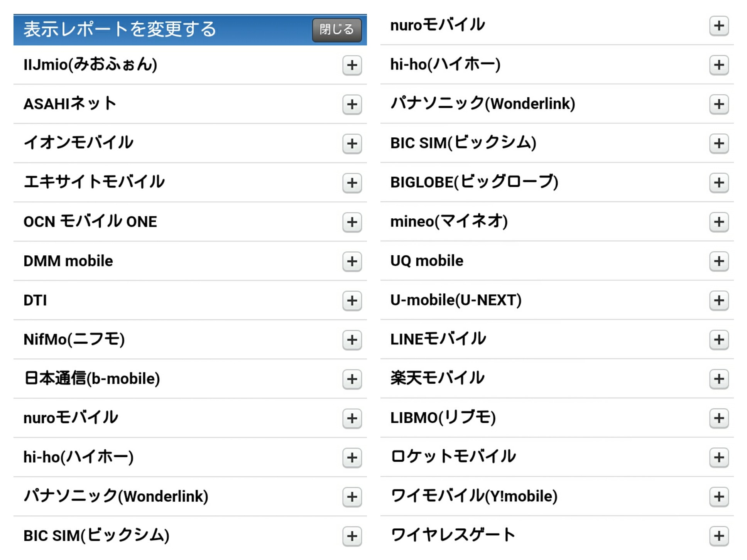Select the UQ mobile list item
Viewport: 747px width, 560px height.
pyautogui.click(x=427, y=261)
